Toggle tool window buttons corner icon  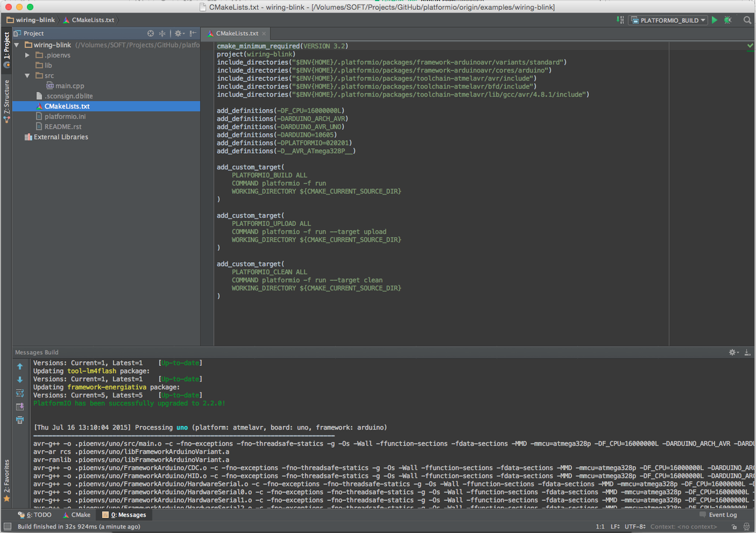[x=6, y=527]
